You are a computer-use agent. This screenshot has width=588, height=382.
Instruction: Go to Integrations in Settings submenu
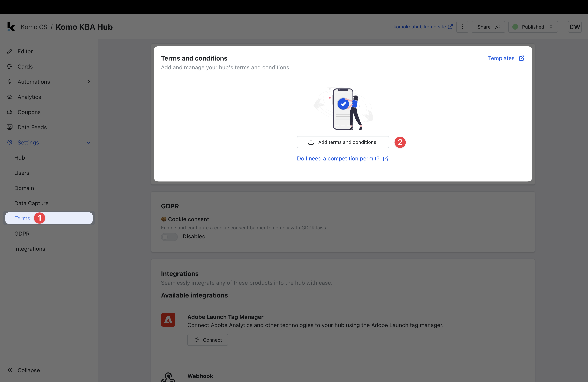pyautogui.click(x=30, y=249)
